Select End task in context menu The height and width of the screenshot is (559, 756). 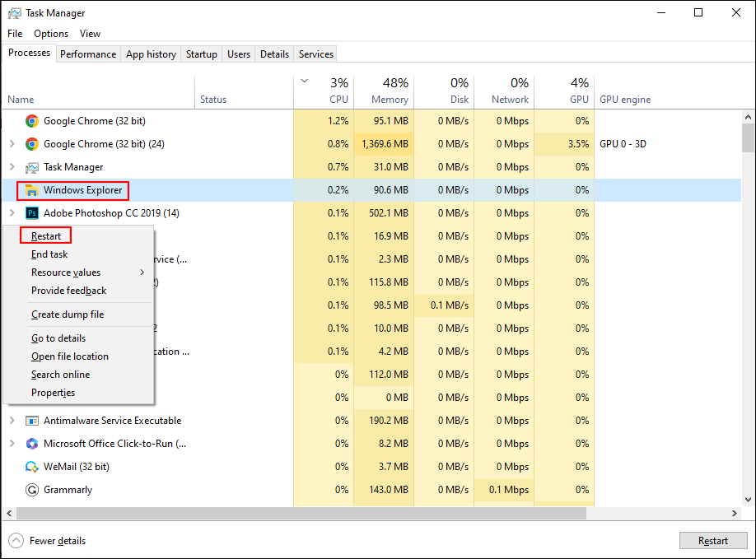[49, 254]
